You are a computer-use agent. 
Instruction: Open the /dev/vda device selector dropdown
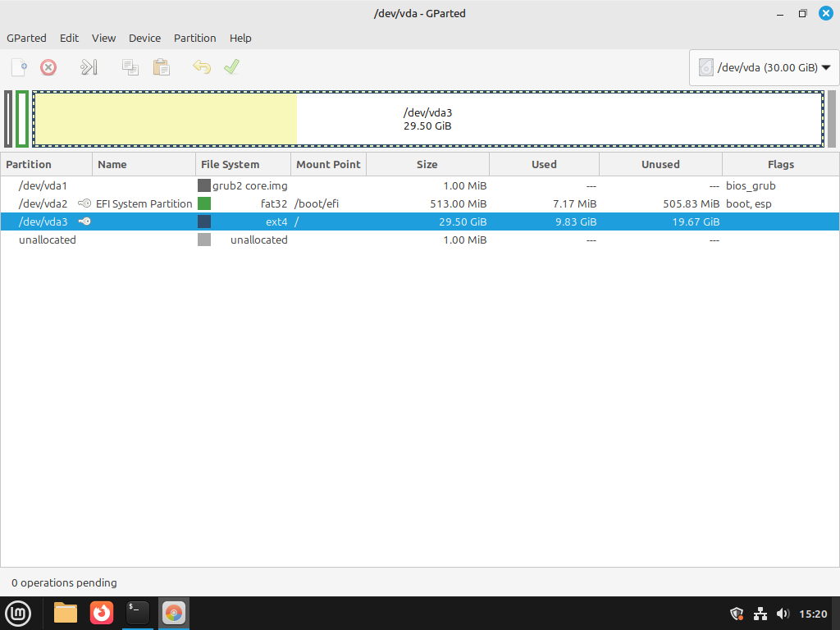[x=765, y=68]
